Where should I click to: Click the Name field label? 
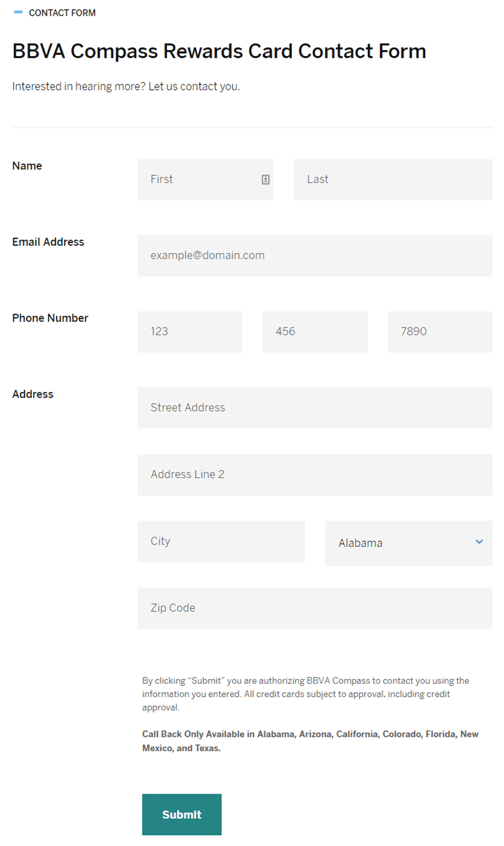(27, 166)
